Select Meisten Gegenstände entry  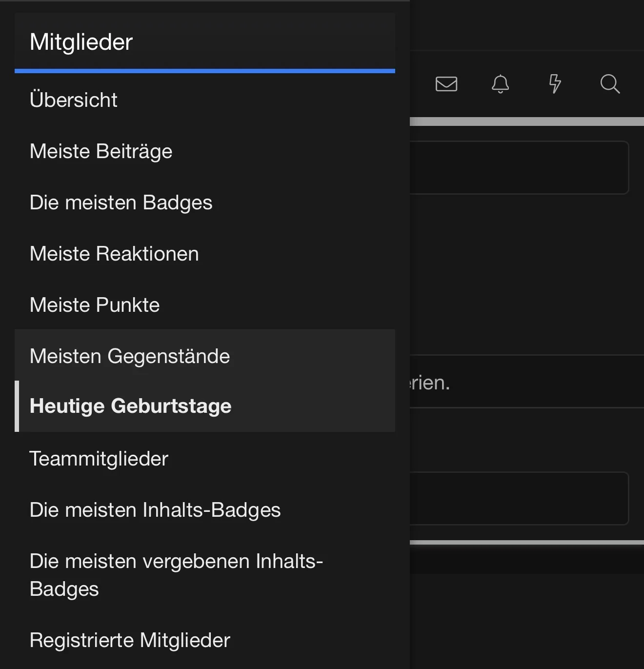click(205, 356)
